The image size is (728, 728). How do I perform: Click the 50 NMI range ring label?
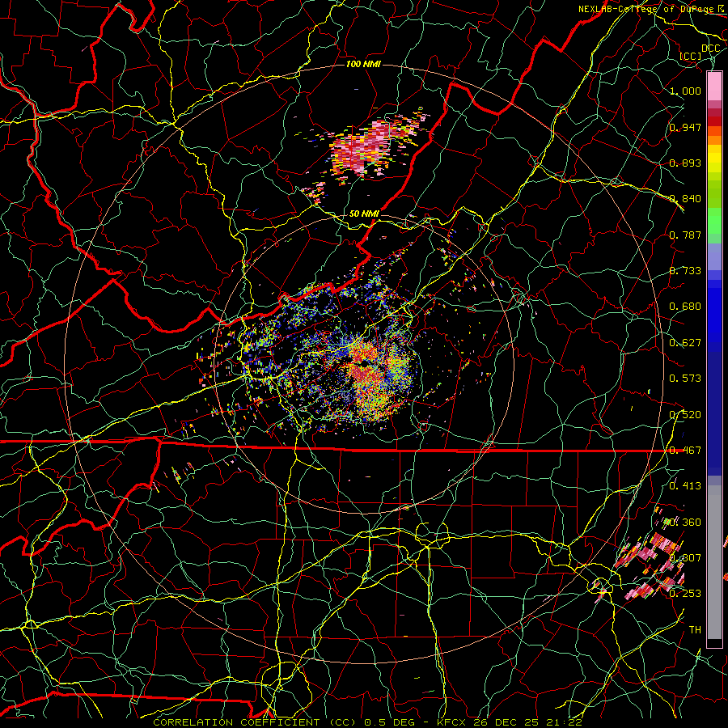[x=364, y=214]
